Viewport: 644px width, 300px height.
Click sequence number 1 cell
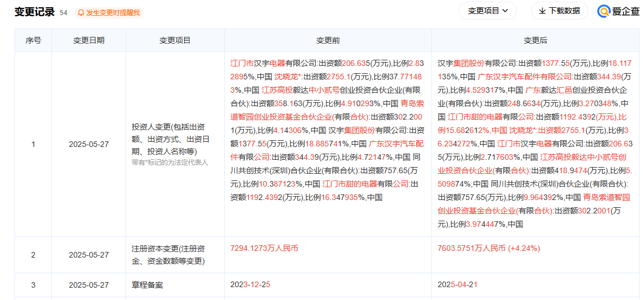pos(33,144)
